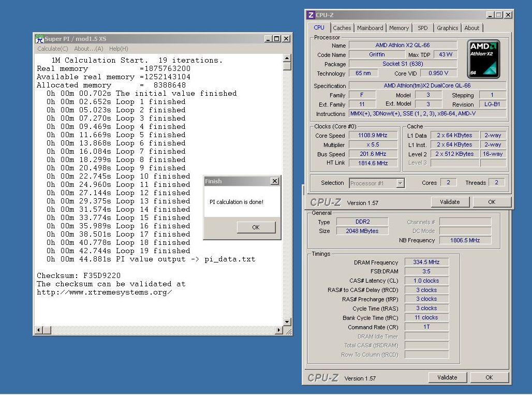Image resolution: width=532 pixels, height=395 pixels.
Task: Switch to the Graphics tab in CPU-Z
Action: coord(447,28)
